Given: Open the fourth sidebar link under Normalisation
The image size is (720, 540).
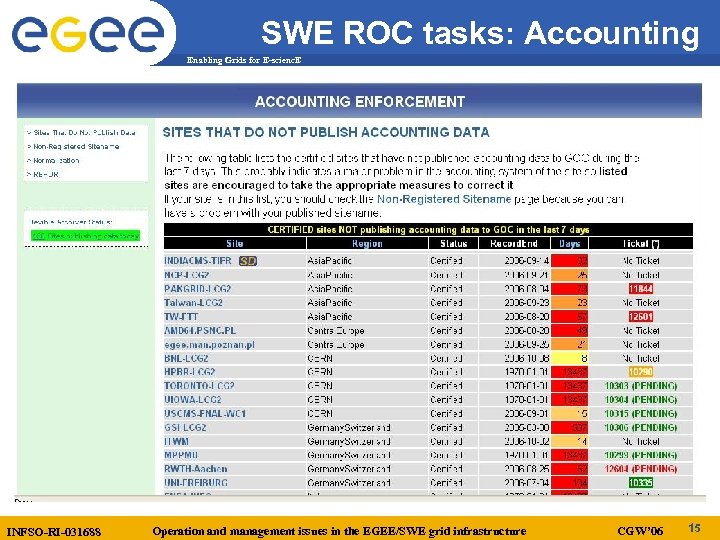Looking at the screenshot, I should point(43,174).
